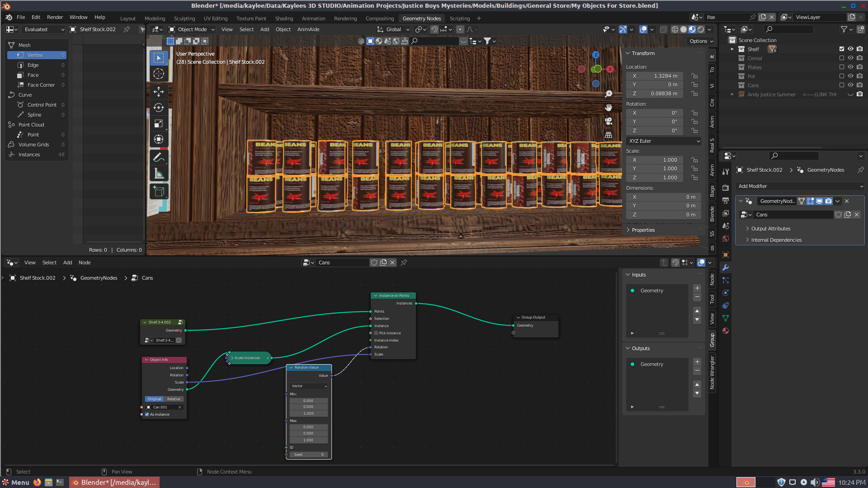The height and width of the screenshot is (488, 868).
Task: Select the Add Cube tool
Action: [159, 191]
